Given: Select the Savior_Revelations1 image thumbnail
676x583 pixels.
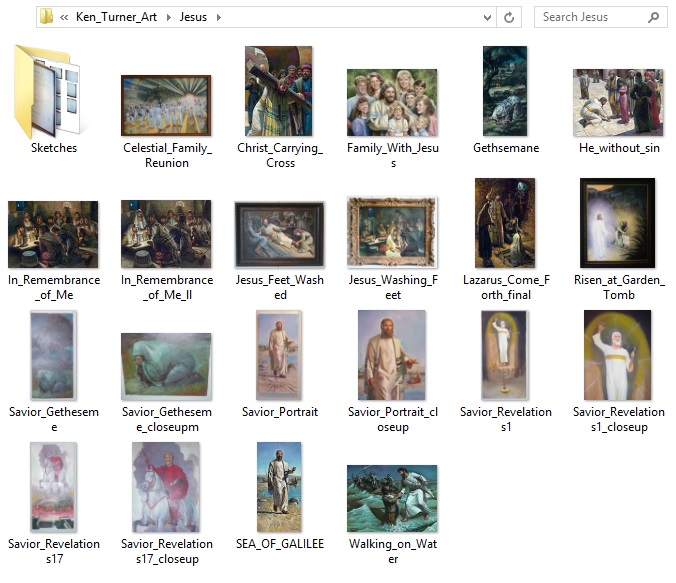Looking at the screenshot, I should (505, 355).
